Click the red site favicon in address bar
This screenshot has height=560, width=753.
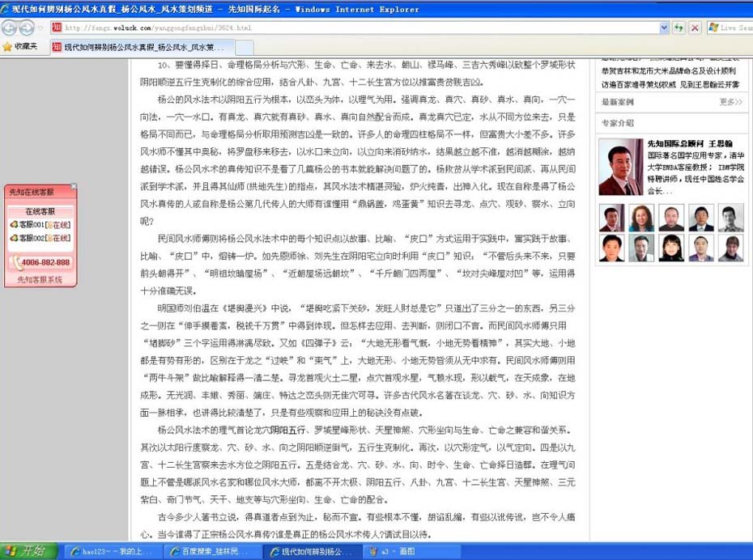pyautogui.click(x=57, y=28)
